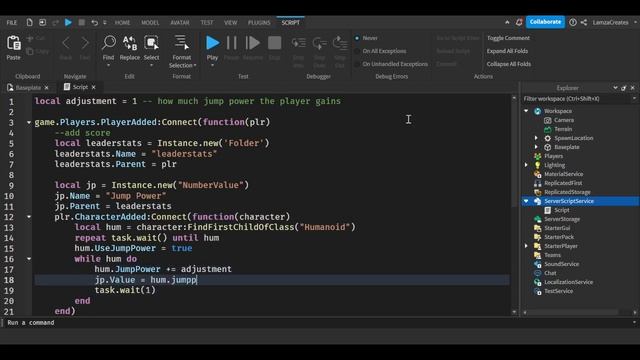Select the Never debug errors radio button
The image size is (640, 360).
(x=357, y=38)
